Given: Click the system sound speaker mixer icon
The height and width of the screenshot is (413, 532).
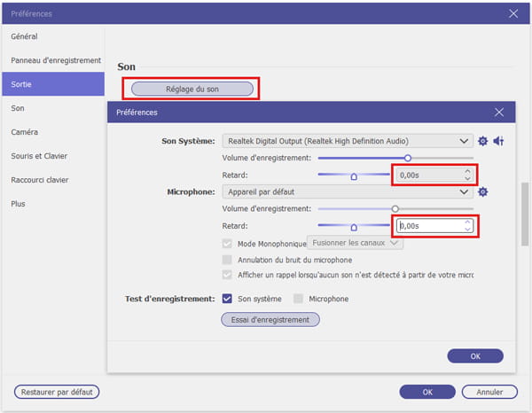Looking at the screenshot, I should [x=498, y=141].
